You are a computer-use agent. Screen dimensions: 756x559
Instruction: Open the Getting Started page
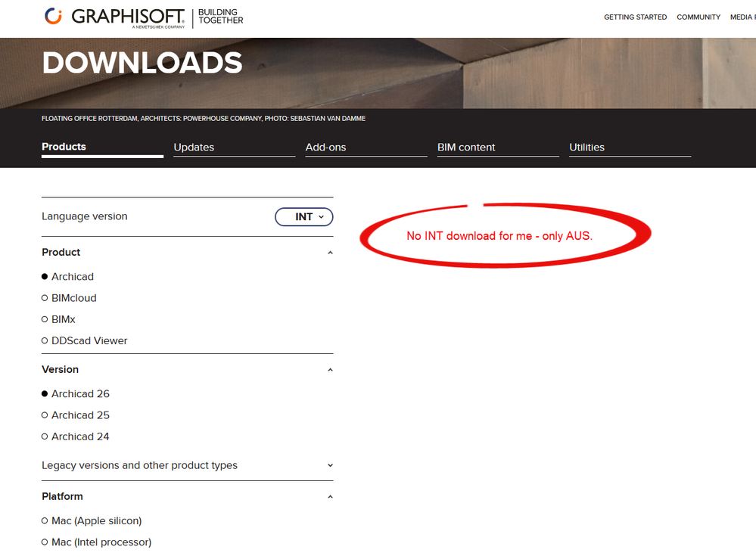coord(635,17)
